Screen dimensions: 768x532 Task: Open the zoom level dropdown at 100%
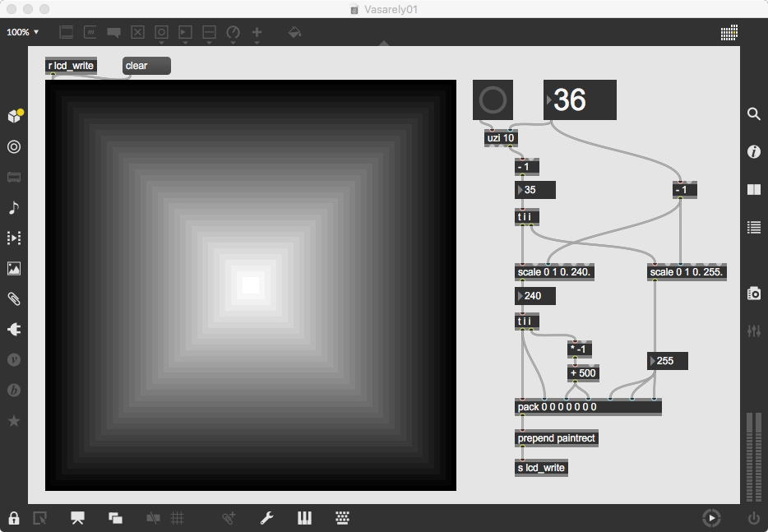pyautogui.click(x=22, y=32)
